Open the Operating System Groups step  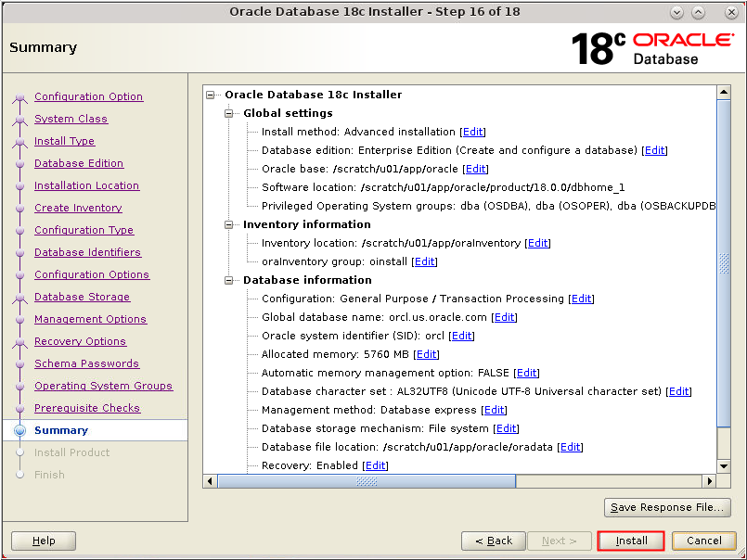[103, 387]
